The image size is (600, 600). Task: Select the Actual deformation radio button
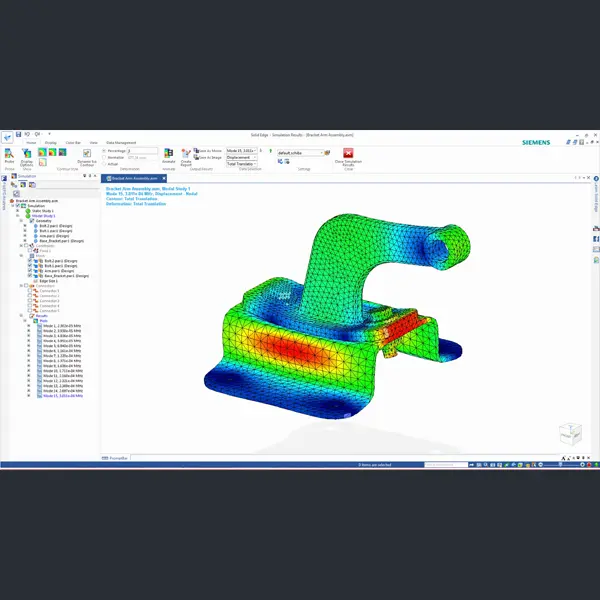[104, 164]
